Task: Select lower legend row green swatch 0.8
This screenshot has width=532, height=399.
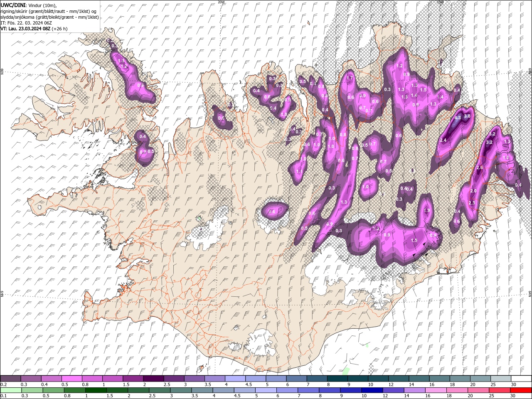Action: pyautogui.click(x=75, y=390)
